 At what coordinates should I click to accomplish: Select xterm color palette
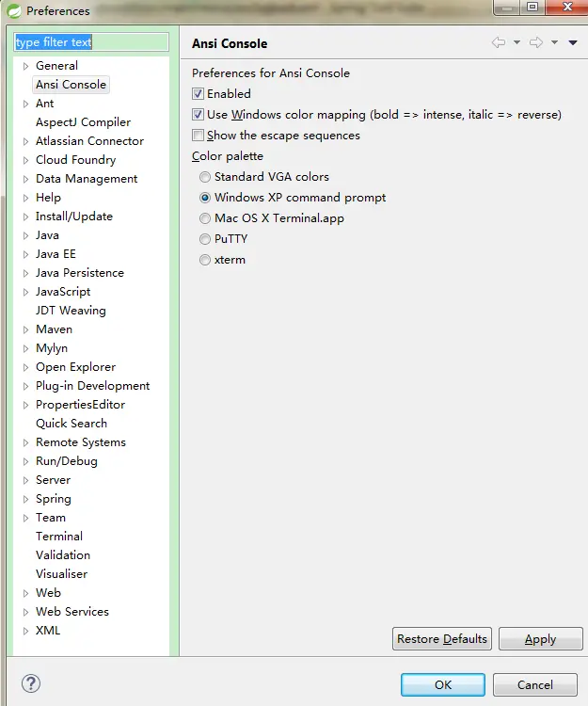click(x=205, y=260)
